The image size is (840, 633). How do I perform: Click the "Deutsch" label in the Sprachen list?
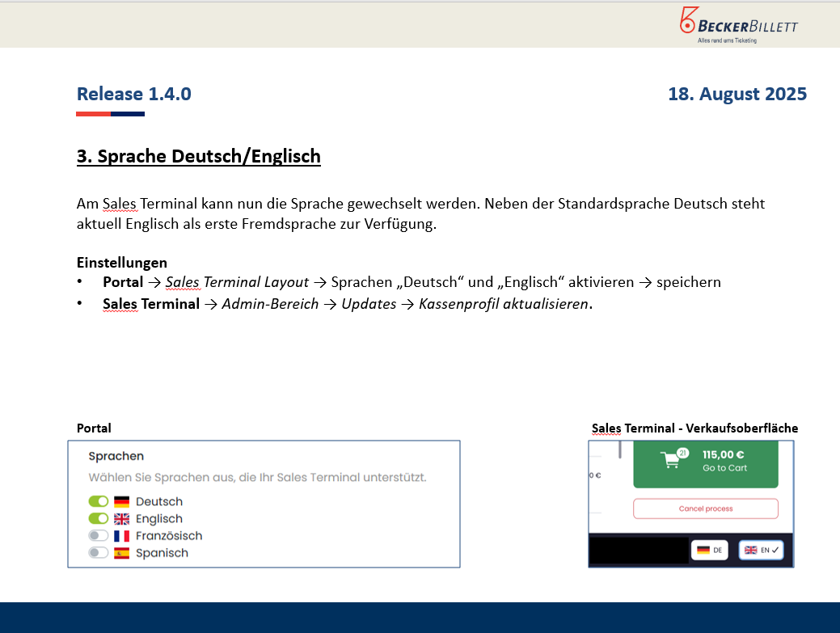pos(159,502)
